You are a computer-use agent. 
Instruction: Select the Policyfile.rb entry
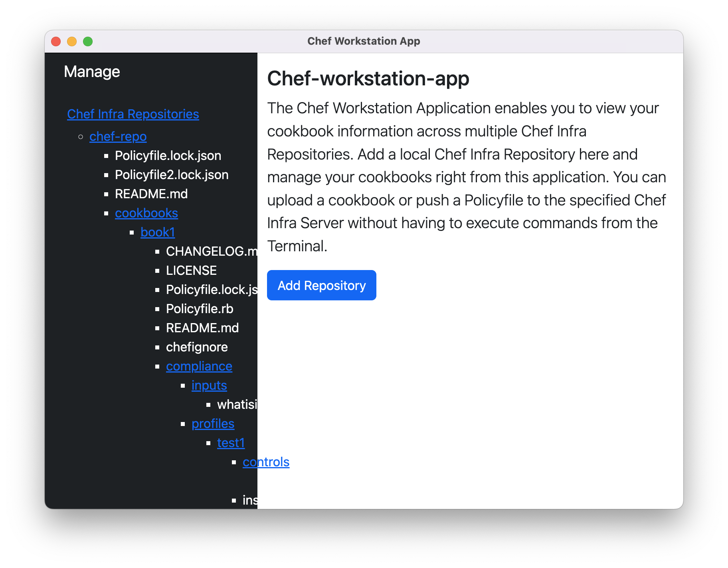coord(200,309)
